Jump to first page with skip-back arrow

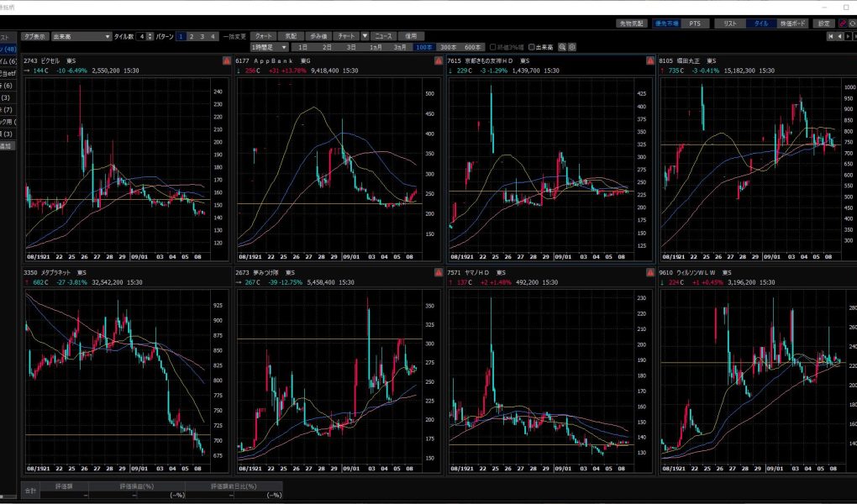coord(830,37)
